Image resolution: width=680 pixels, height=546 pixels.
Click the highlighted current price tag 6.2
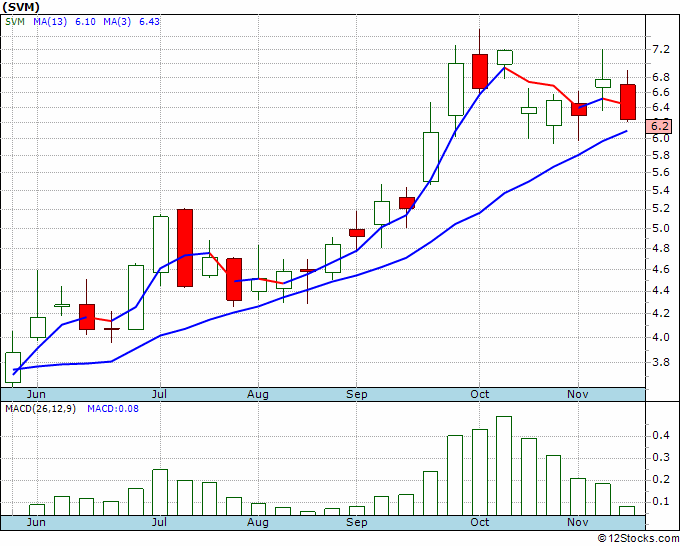(659, 126)
